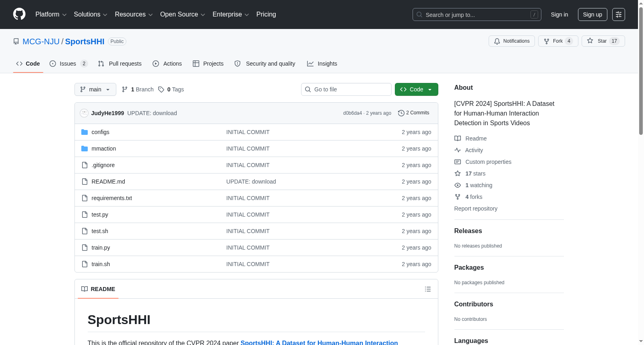Click the train.py file icon
644x345 pixels.
[85, 248]
